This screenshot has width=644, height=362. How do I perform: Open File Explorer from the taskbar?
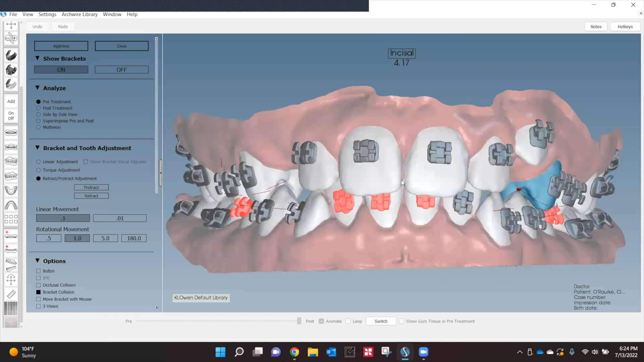pos(313,352)
